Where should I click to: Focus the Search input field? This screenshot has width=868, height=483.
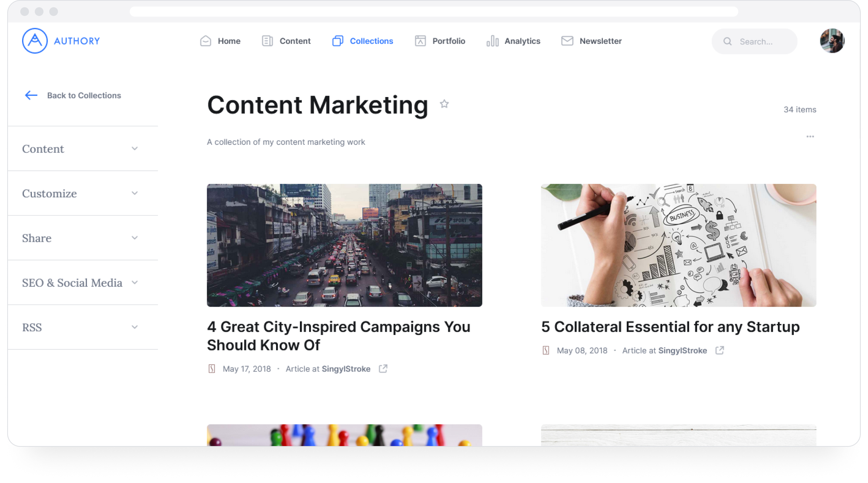click(x=761, y=42)
